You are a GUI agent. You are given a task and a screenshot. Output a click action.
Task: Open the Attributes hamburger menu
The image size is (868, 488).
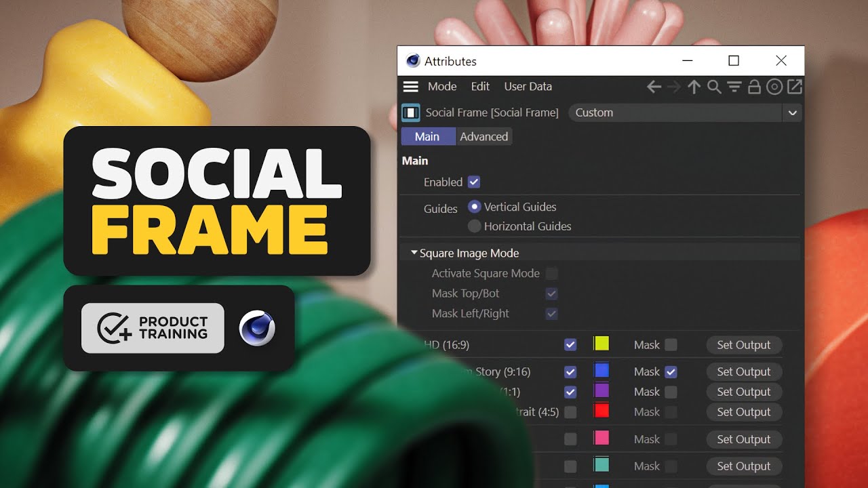[410, 87]
